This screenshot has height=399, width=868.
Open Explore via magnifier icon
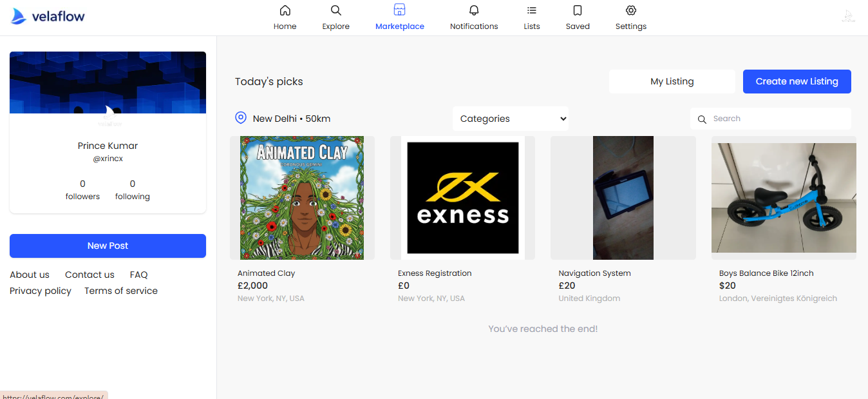pyautogui.click(x=335, y=10)
